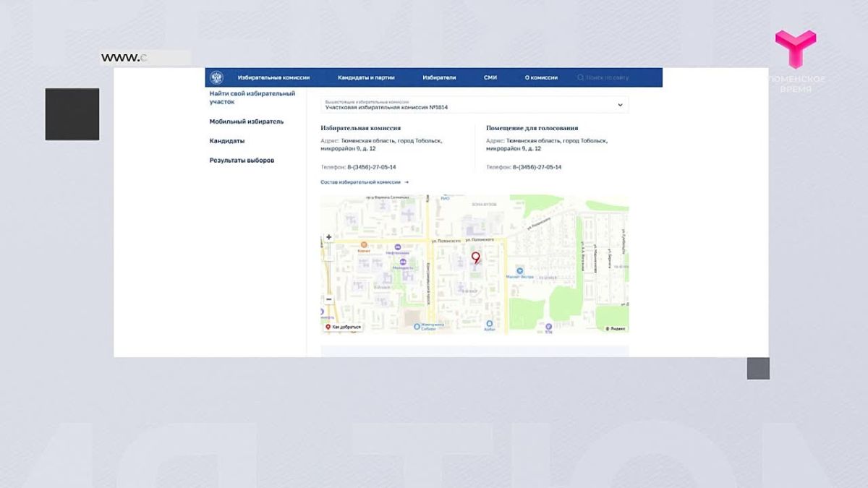Click the site search field Поиск по сайту

(x=608, y=77)
